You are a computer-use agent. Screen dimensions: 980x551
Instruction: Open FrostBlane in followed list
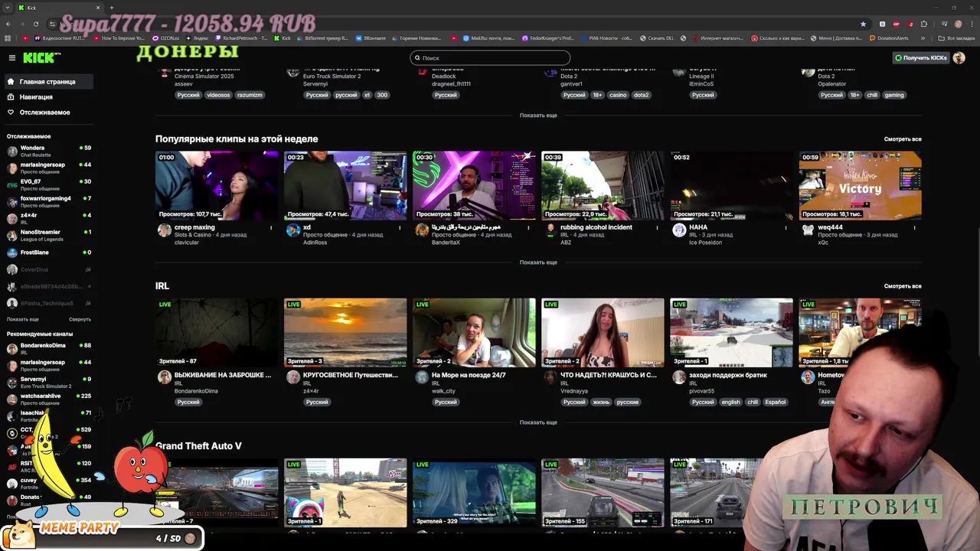(48, 253)
